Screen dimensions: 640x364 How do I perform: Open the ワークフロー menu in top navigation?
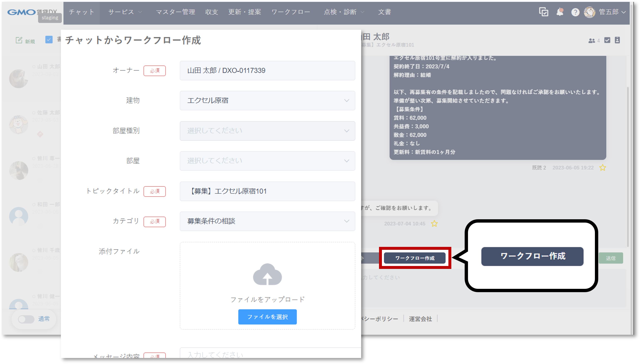coord(291,12)
